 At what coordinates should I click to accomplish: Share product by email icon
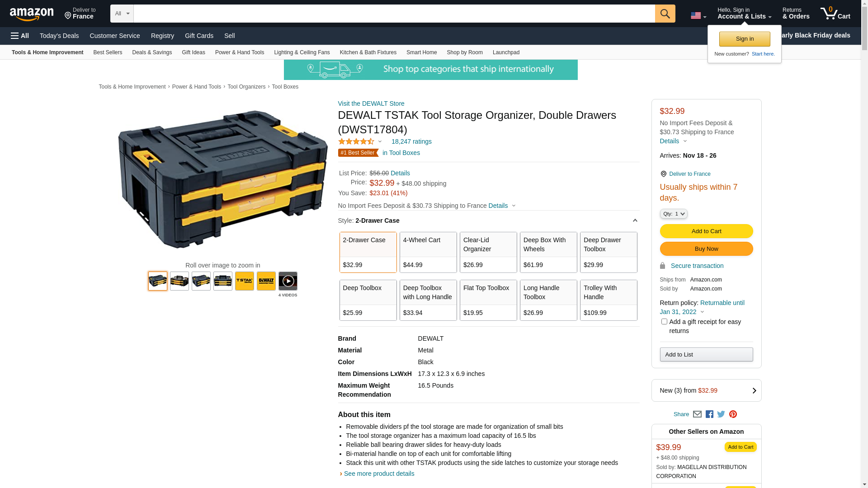pos(697,414)
